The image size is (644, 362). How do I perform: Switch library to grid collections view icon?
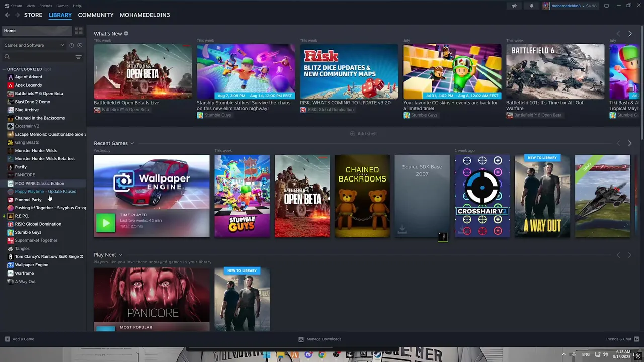pyautogui.click(x=78, y=31)
